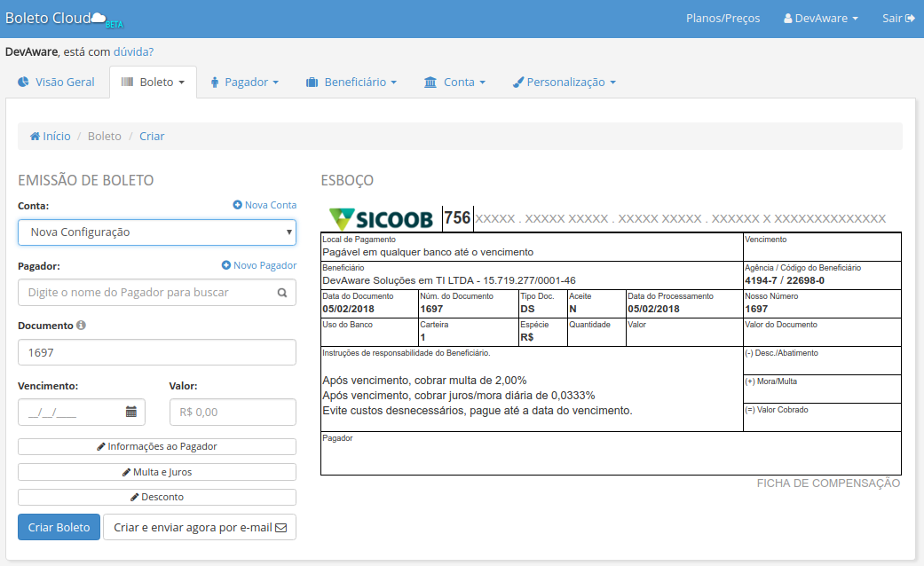Click the search magnifier icon in Pagador field
Screen dimensions: 924x566
282,293
